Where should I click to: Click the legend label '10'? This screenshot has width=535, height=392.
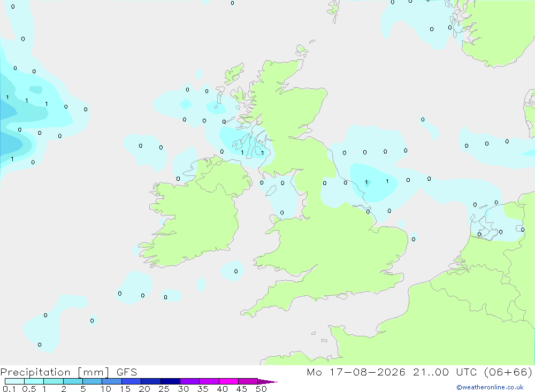pyautogui.click(x=106, y=389)
